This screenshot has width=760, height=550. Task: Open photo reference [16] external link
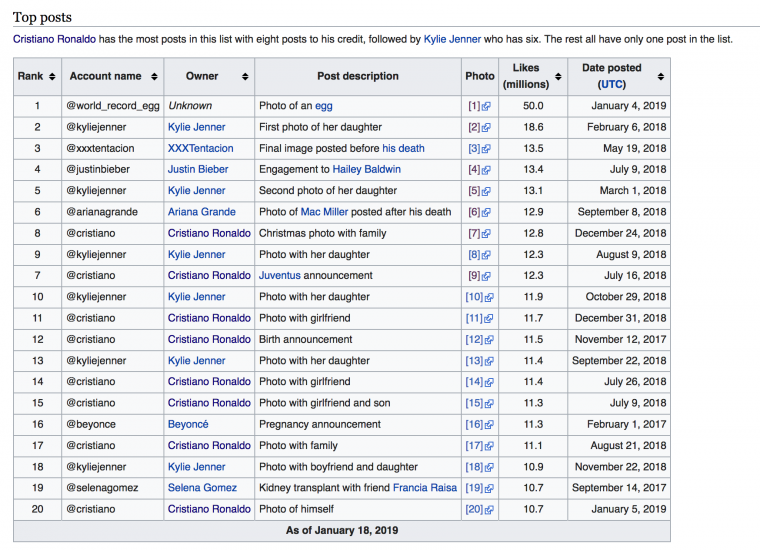(479, 424)
